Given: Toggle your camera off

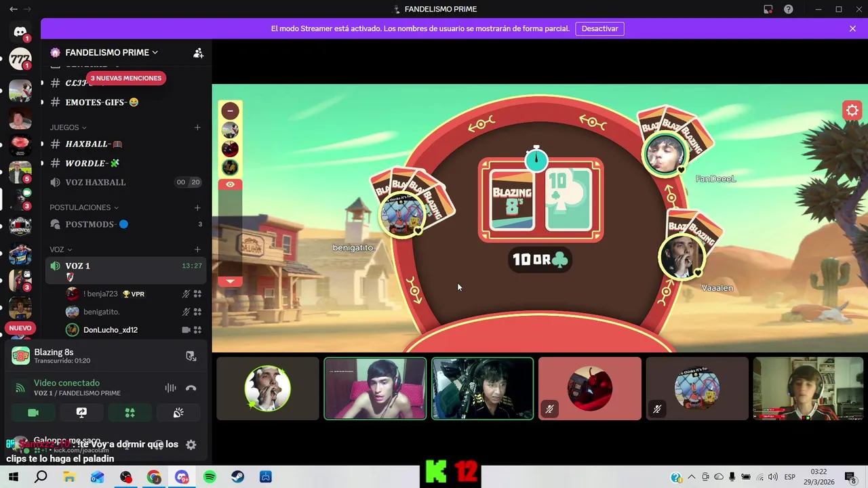Looking at the screenshot, I should point(33,412).
